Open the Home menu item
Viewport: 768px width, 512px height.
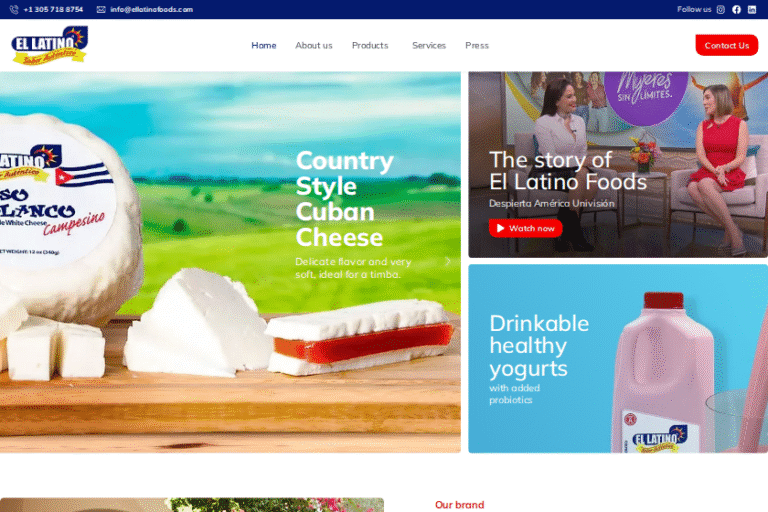tap(264, 46)
